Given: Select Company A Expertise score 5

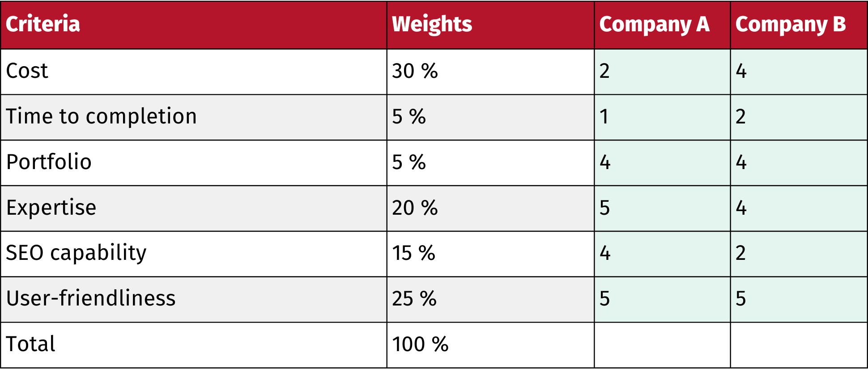Looking at the screenshot, I should point(662,208).
